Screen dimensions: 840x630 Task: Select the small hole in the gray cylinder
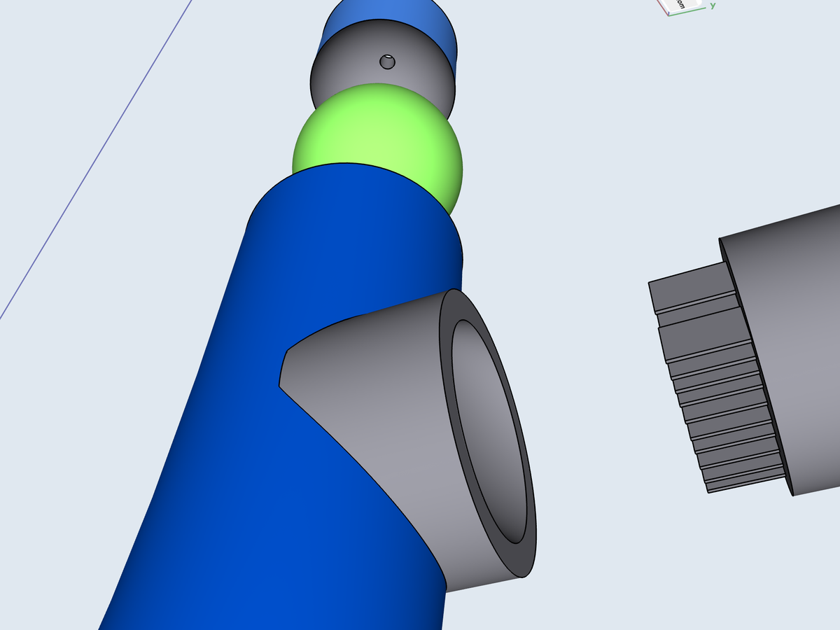(387, 62)
